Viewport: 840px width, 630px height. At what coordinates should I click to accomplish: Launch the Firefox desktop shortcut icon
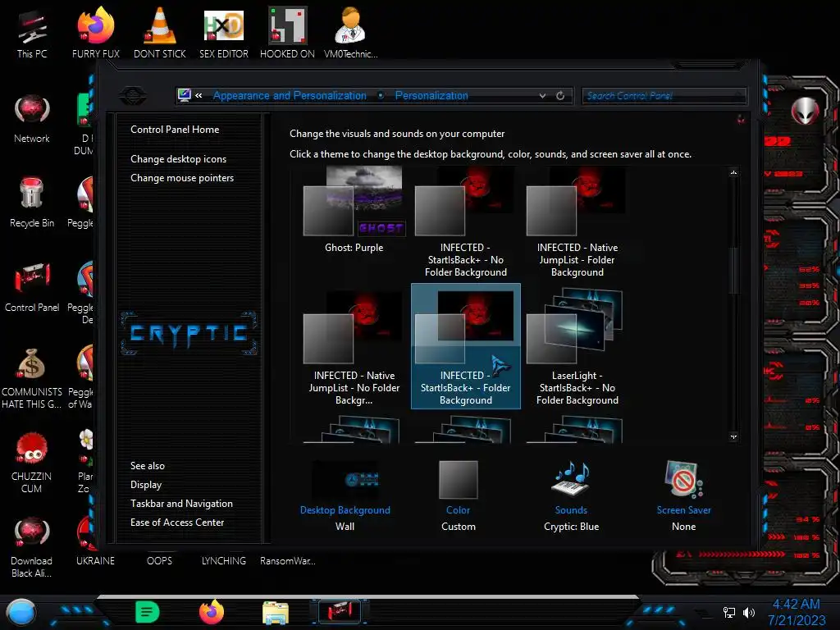tap(95, 33)
